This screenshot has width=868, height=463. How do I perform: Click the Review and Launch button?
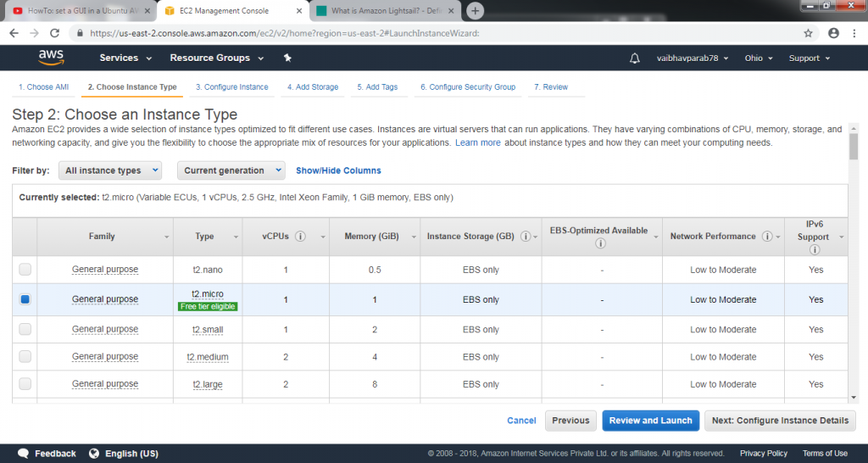pos(650,421)
